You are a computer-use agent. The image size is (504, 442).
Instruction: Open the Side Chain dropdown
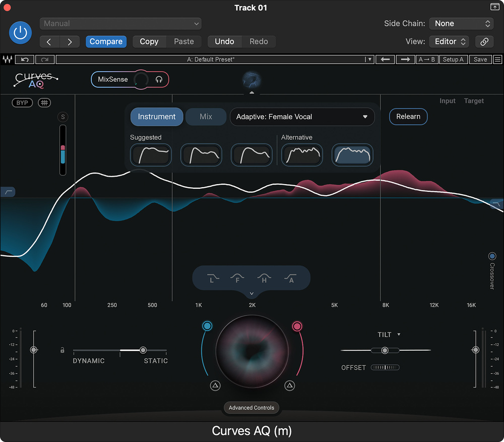point(461,24)
